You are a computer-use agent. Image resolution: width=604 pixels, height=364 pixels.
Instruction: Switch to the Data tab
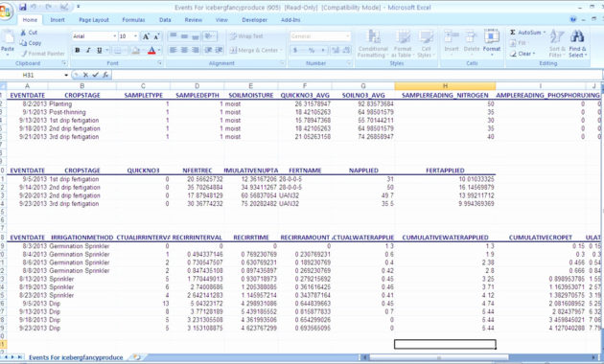point(165,20)
